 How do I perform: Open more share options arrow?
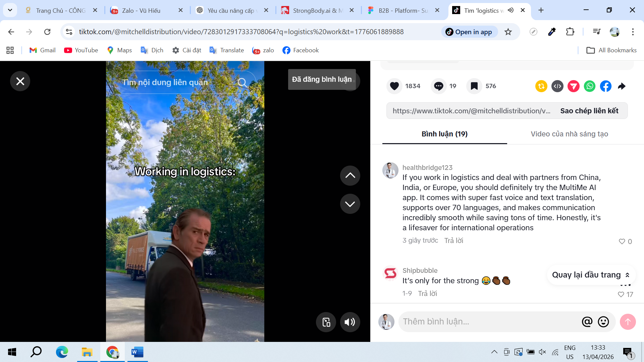(622, 86)
